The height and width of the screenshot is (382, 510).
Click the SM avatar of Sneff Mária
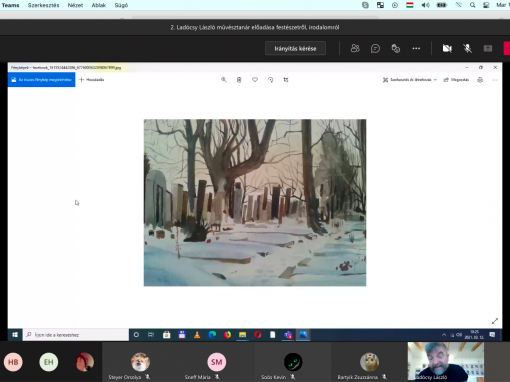pos(217,362)
